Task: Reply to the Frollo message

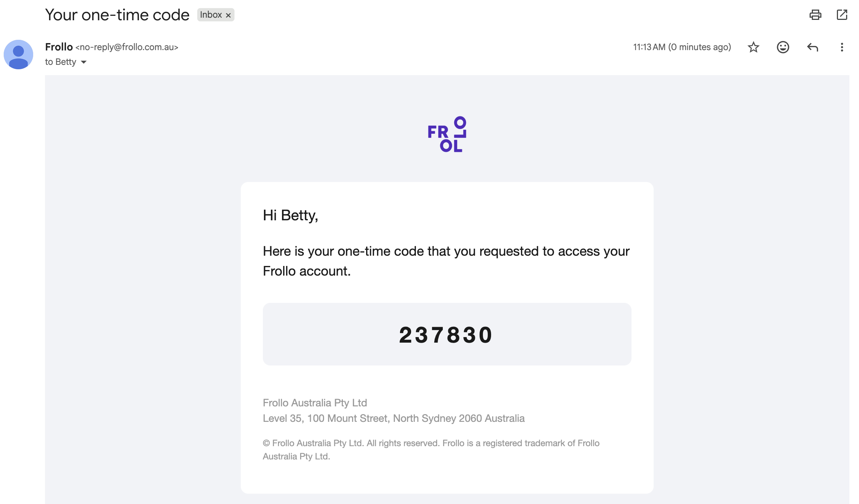Action: (x=812, y=47)
